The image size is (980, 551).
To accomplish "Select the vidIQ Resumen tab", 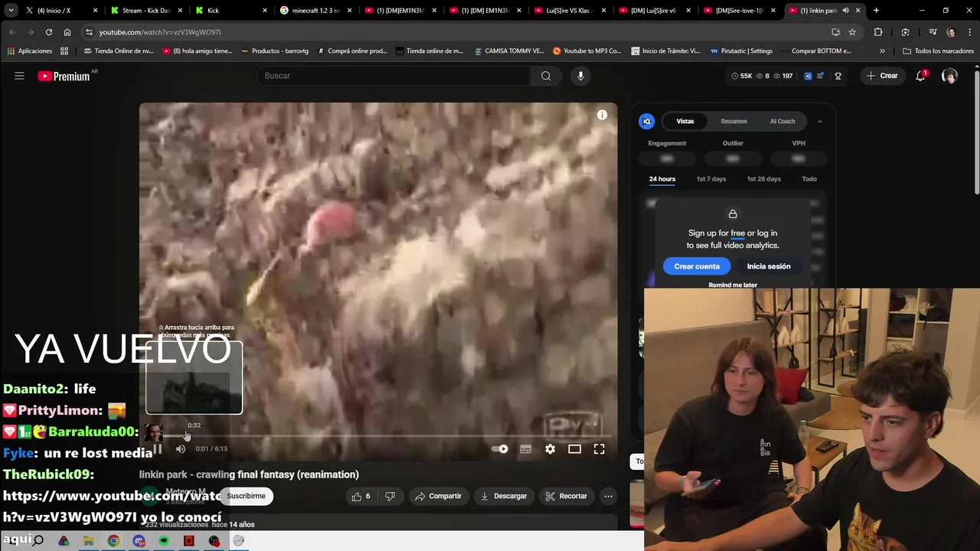I will click(x=733, y=121).
